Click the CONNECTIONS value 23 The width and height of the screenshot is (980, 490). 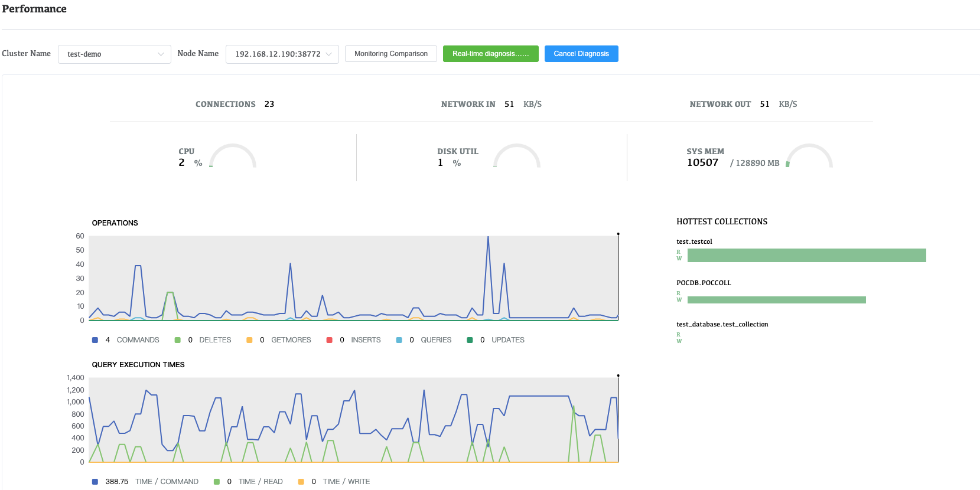pyautogui.click(x=269, y=104)
